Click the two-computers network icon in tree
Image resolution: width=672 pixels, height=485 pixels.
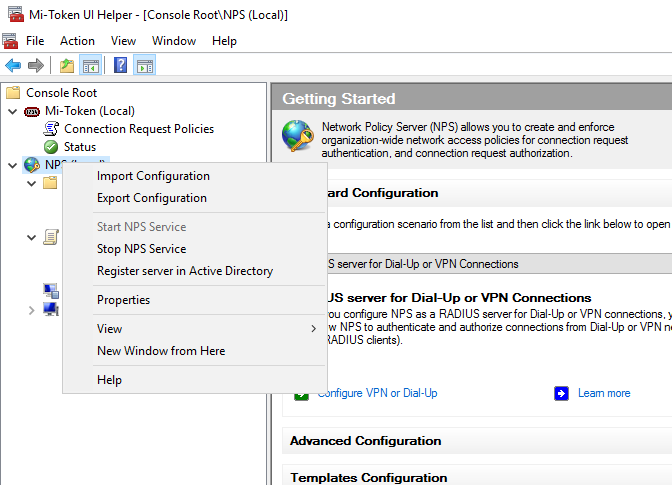(x=51, y=291)
